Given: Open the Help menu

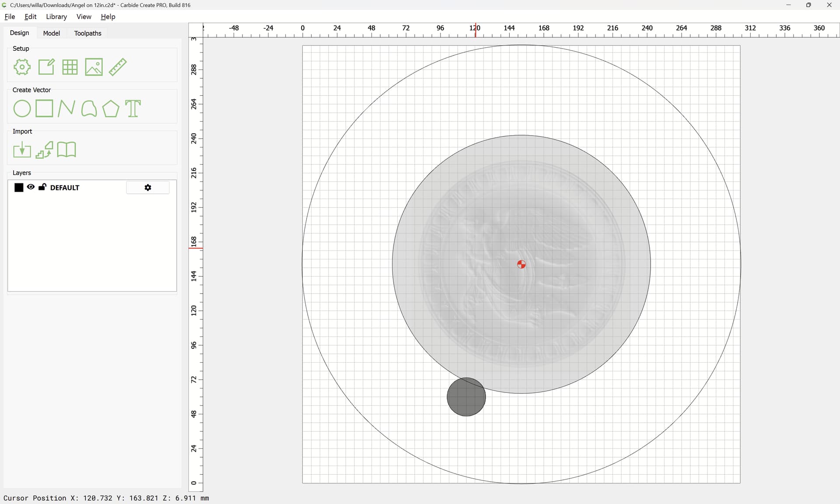Looking at the screenshot, I should pos(108,17).
